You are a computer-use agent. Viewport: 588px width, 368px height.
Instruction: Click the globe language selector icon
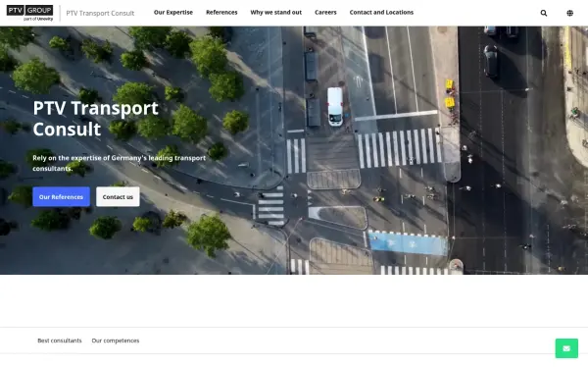click(569, 13)
